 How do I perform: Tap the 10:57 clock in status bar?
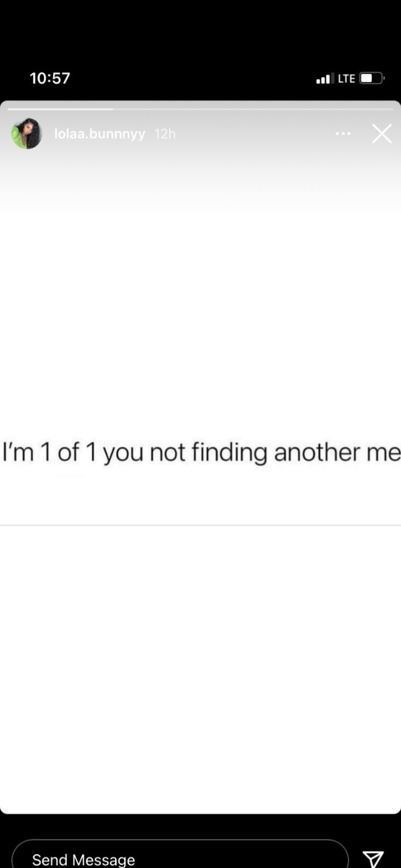pyautogui.click(x=50, y=78)
